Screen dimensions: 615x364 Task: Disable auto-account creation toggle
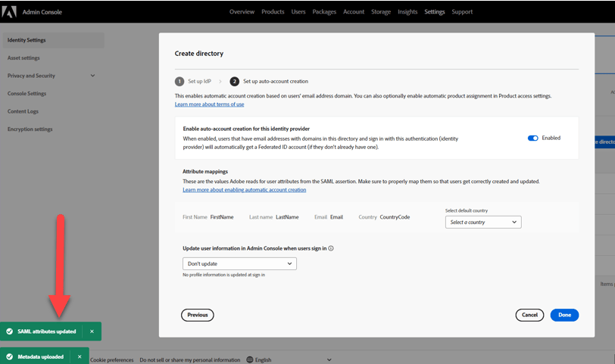[x=532, y=138]
